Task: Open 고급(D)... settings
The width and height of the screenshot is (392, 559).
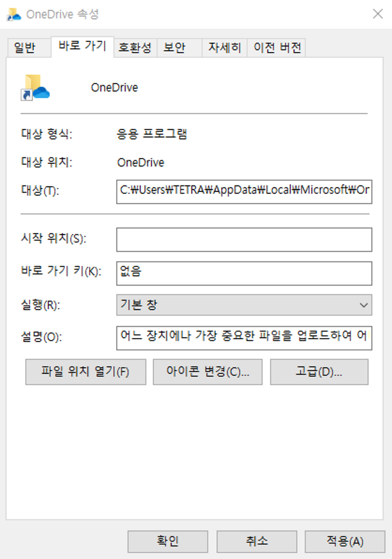Action: coord(319,372)
